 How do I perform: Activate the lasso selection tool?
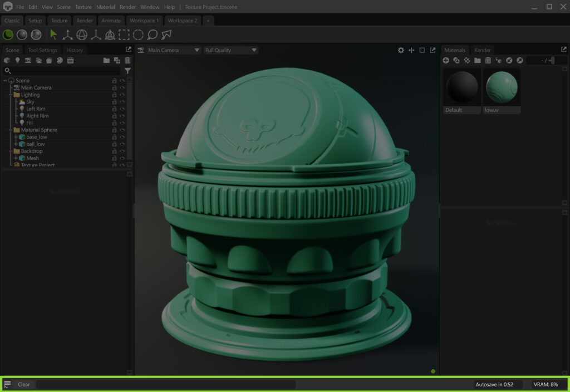[x=152, y=35]
